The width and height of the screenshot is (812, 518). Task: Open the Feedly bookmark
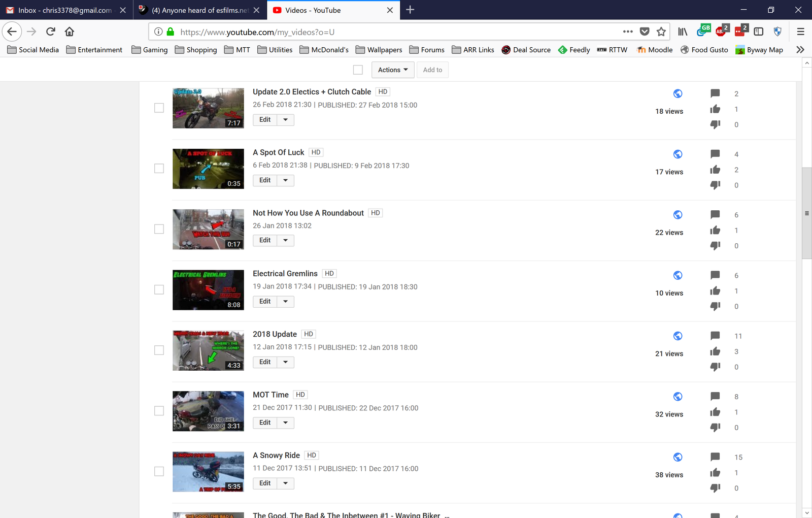[x=574, y=50]
